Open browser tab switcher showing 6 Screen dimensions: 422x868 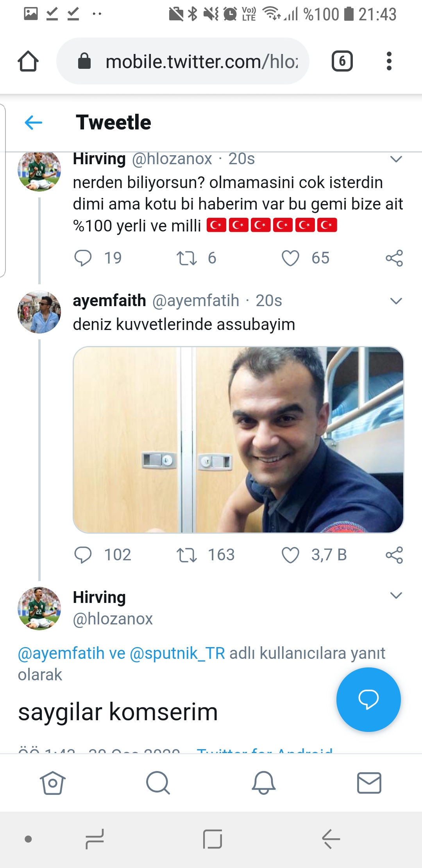click(342, 61)
